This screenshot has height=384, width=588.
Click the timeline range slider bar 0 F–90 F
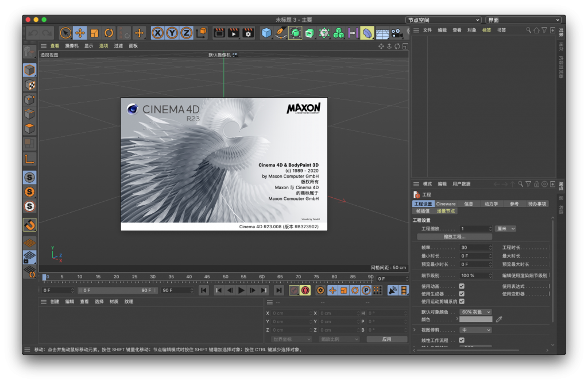tap(118, 290)
